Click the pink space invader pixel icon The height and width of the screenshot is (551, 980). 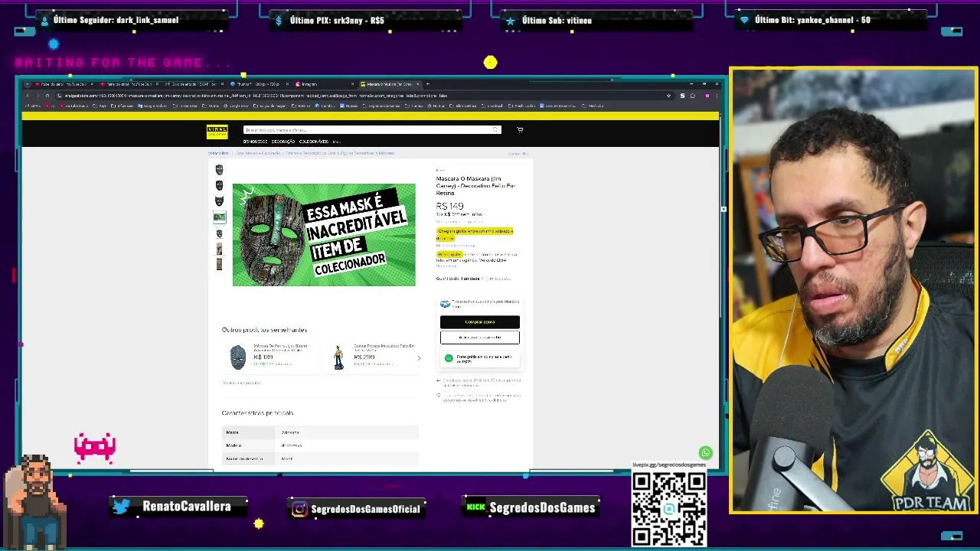click(x=95, y=448)
